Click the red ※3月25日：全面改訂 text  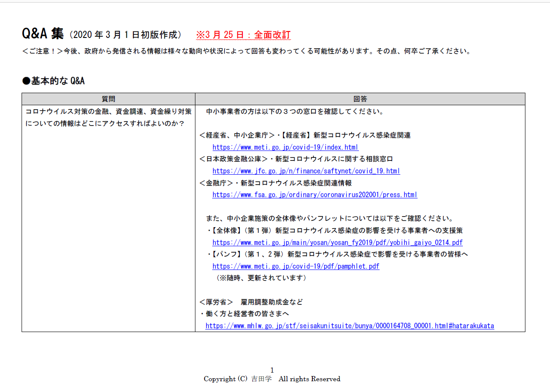[243, 35]
